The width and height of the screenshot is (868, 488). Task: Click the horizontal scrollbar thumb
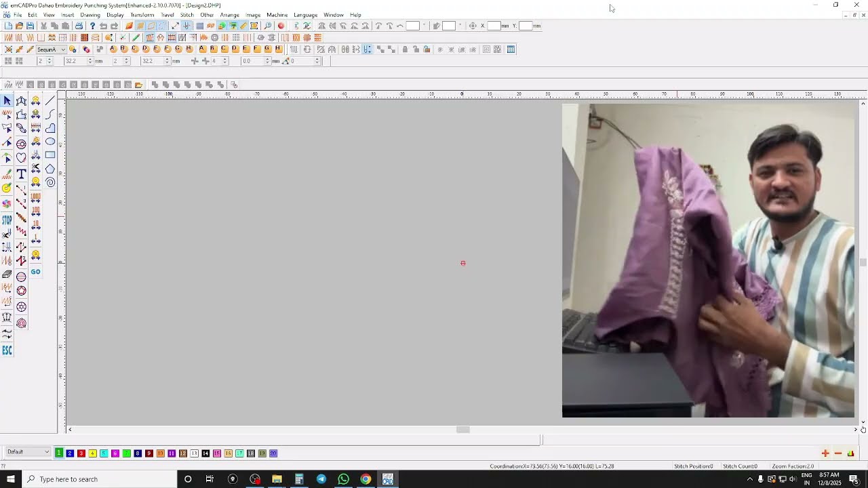click(x=463, y=430)
